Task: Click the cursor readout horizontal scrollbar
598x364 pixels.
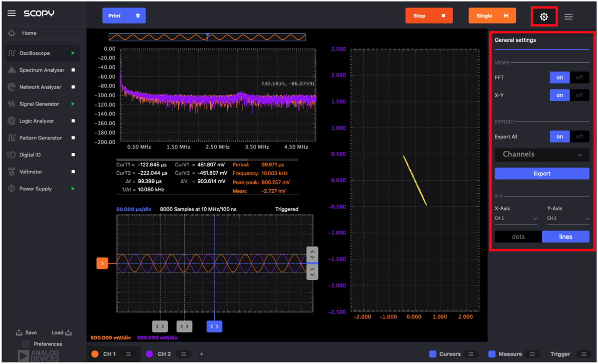Action: [x=182, y=160]
